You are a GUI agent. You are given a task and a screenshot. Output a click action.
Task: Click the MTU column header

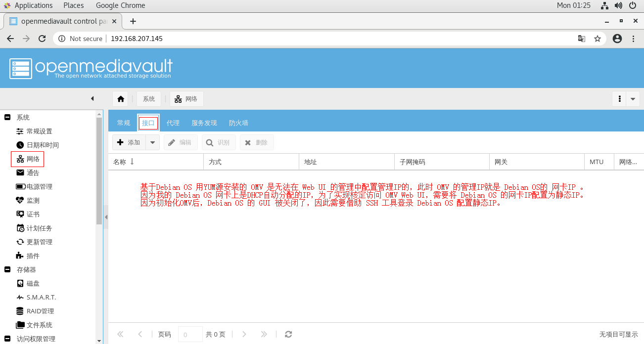tap(599, 162)
